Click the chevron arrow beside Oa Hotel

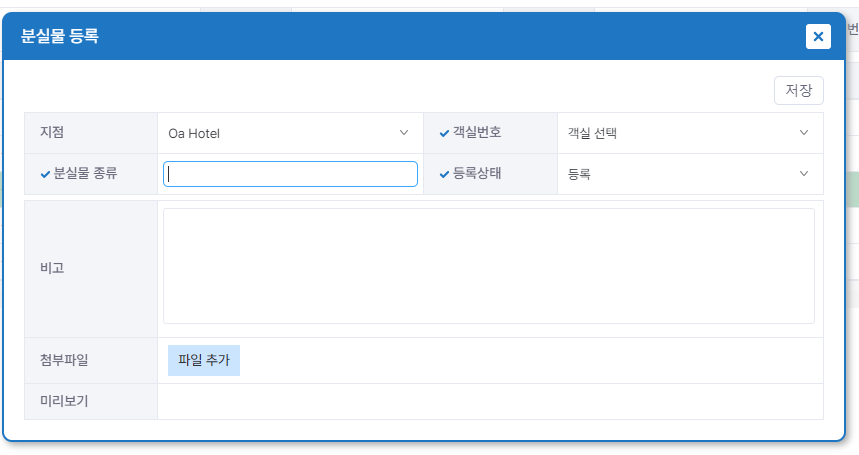click(x=404, y=133)
